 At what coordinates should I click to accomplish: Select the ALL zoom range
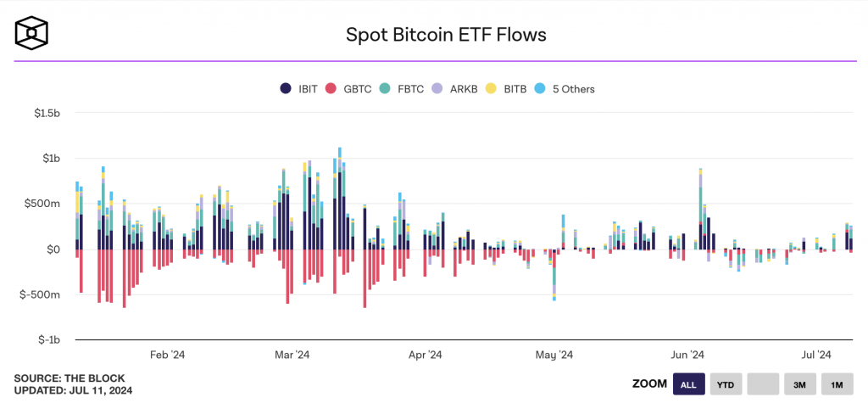(688, 384)
